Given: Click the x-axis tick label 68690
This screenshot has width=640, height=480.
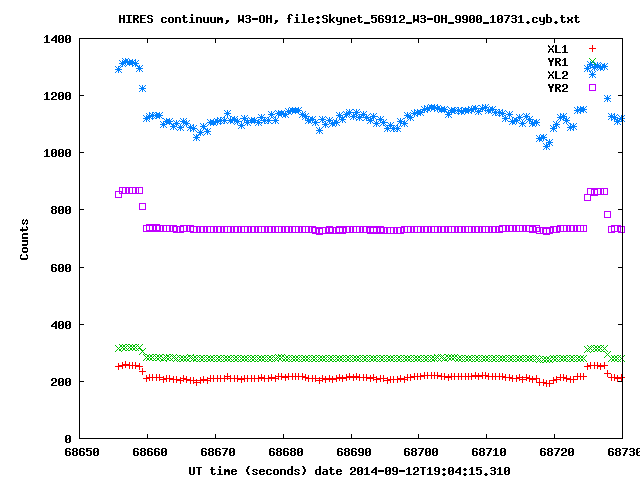Looking at the screenshot, I should [x=353, y=452].
